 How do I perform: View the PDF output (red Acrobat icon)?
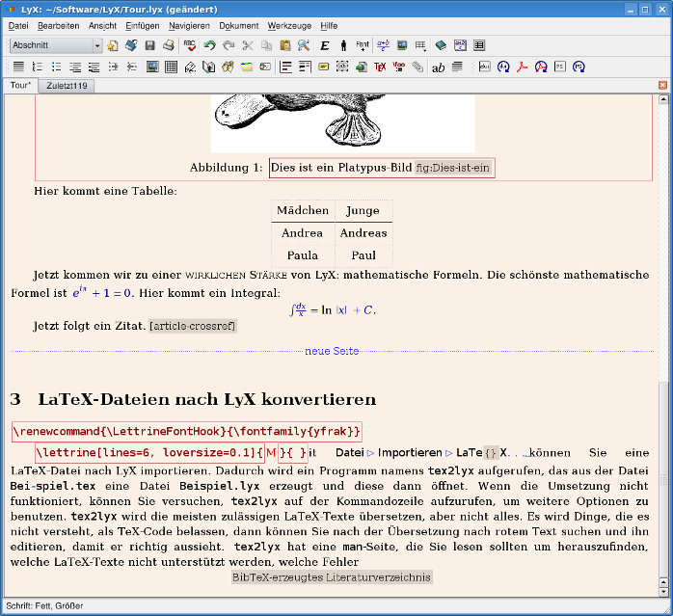click(522, 67)
